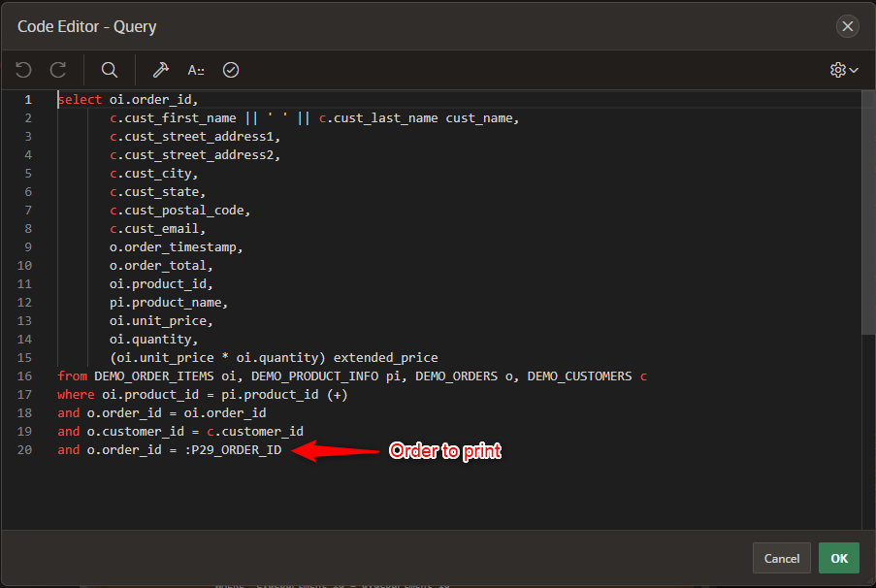Click on extended_price alias in line 15
This screenshot has width=876, height=588.
[x=385, y=357]
